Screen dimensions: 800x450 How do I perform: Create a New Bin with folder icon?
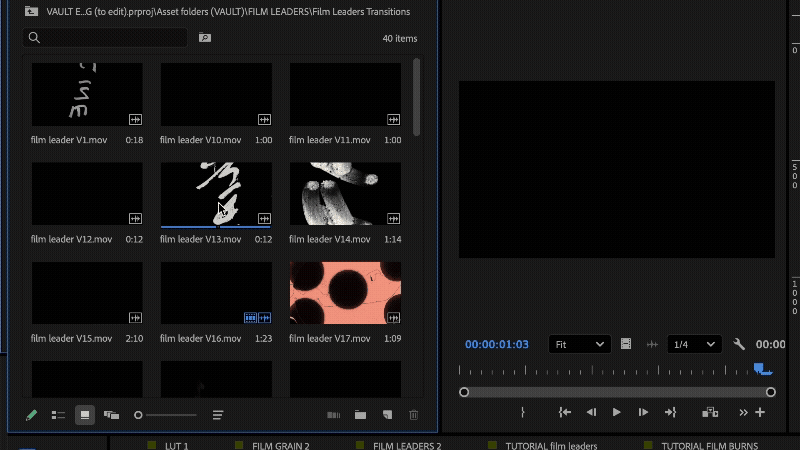point(360,415)
